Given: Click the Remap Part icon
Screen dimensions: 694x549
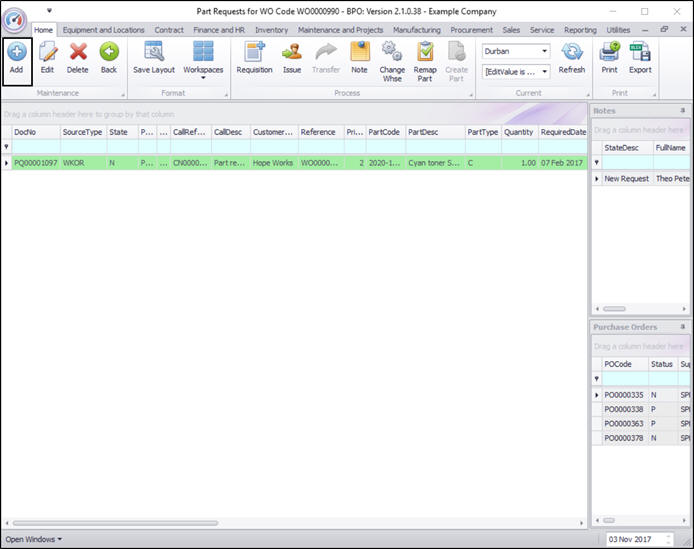Looking at the screenshot, I should pos(425,51).
